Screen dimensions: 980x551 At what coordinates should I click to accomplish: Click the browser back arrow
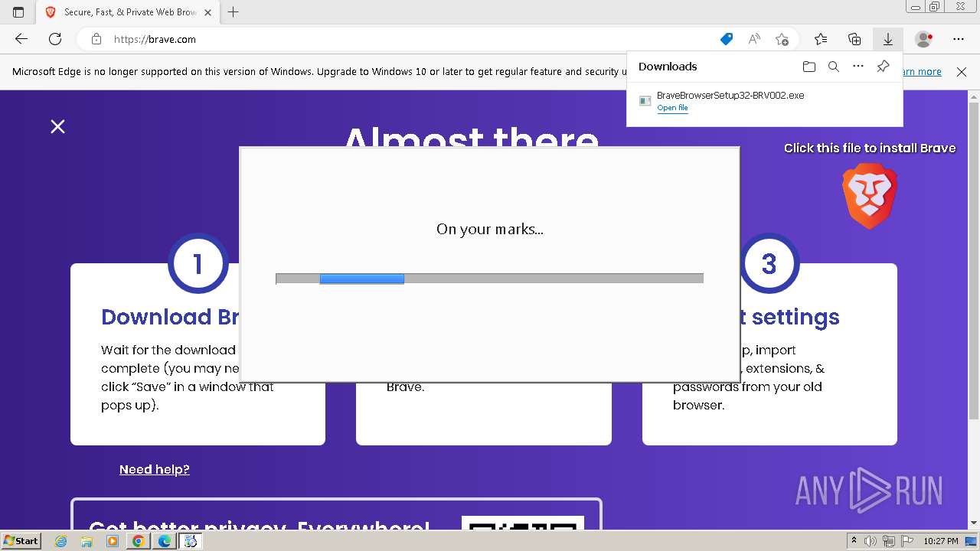[21, 39]
